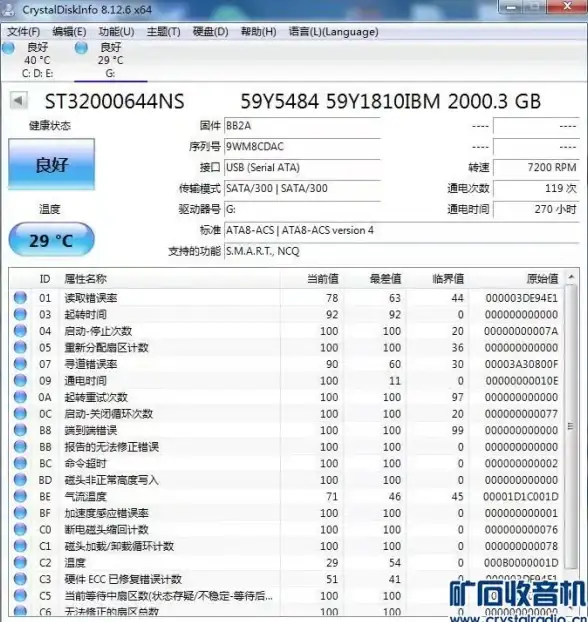
Task: Click the power-on hours 270 小时 field
Action: (x=536, y=209)
